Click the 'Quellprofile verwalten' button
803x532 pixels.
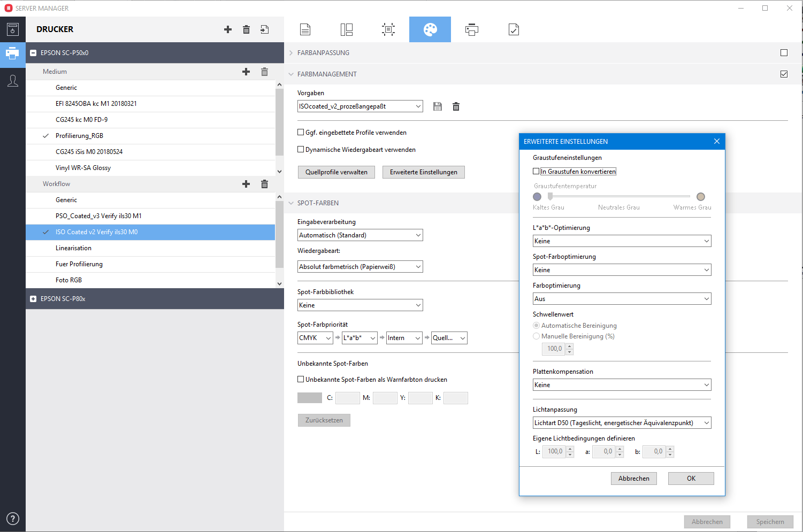click(x=336, y=172)
